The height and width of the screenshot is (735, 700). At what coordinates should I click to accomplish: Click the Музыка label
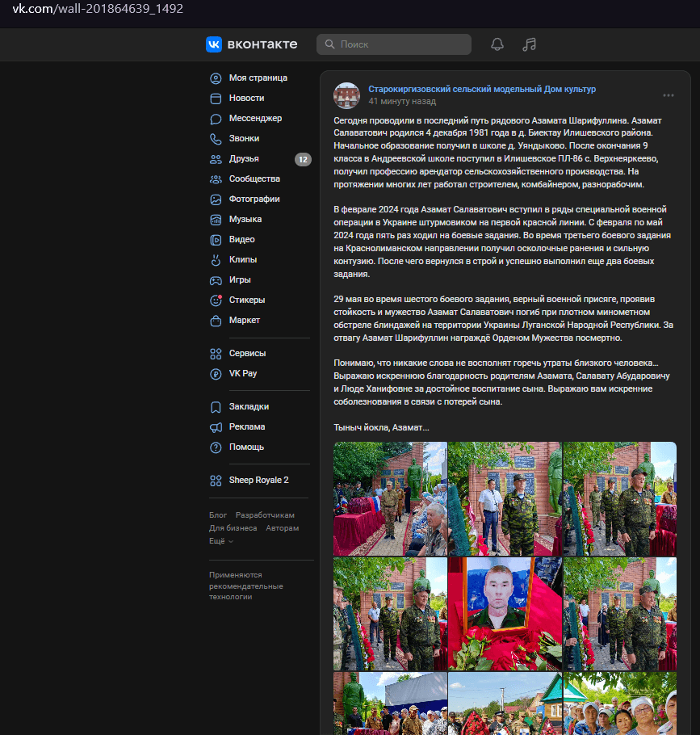245,219
